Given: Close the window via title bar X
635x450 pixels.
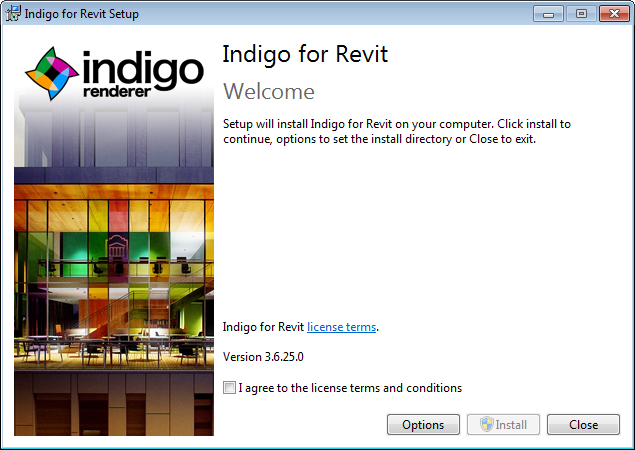Looking at the screenshot, I should click(x=614, y=14).
